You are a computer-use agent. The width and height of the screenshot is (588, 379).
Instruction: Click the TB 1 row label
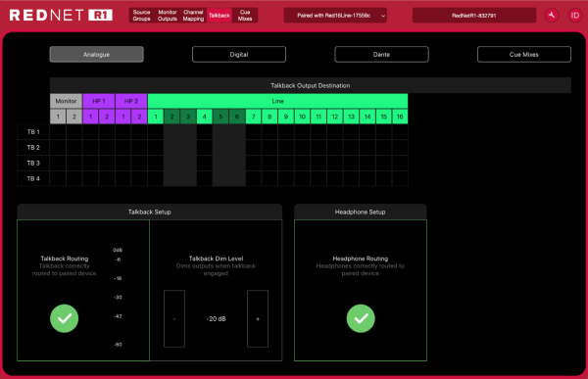(x=33, y=132)
